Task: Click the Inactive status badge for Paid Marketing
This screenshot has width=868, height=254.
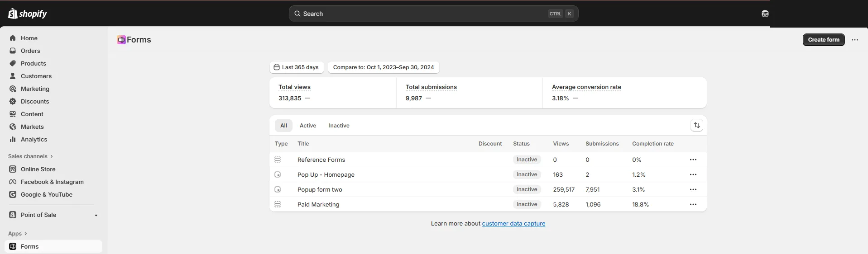Action: [527, 204]
